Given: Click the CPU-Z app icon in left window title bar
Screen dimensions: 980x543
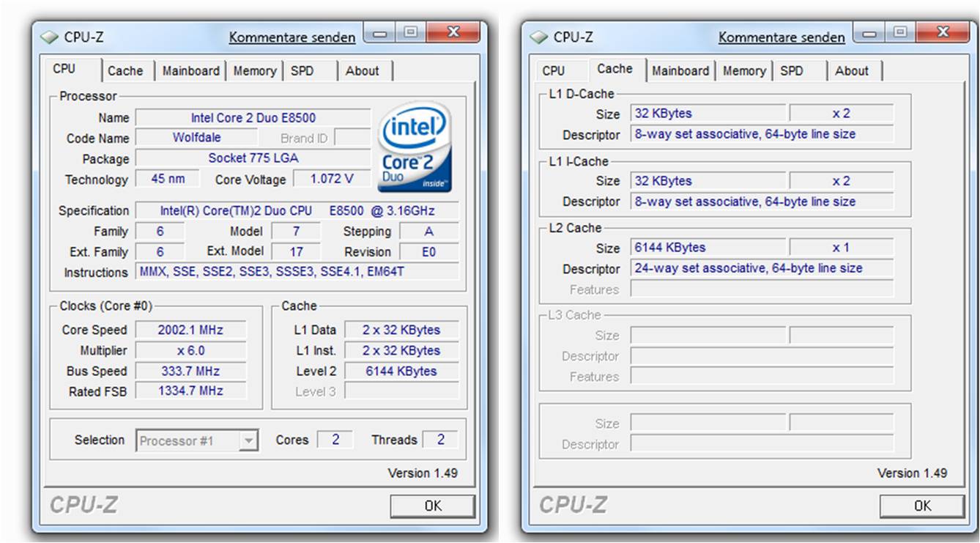Looking at the screenshot, I should click(x=49, y=37).
